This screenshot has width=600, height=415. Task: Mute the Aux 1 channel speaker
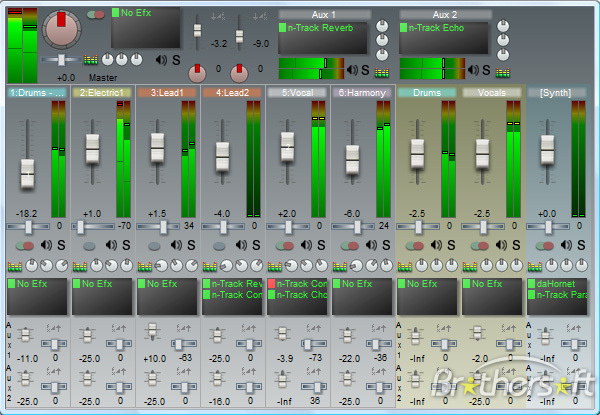coord(352,70)
